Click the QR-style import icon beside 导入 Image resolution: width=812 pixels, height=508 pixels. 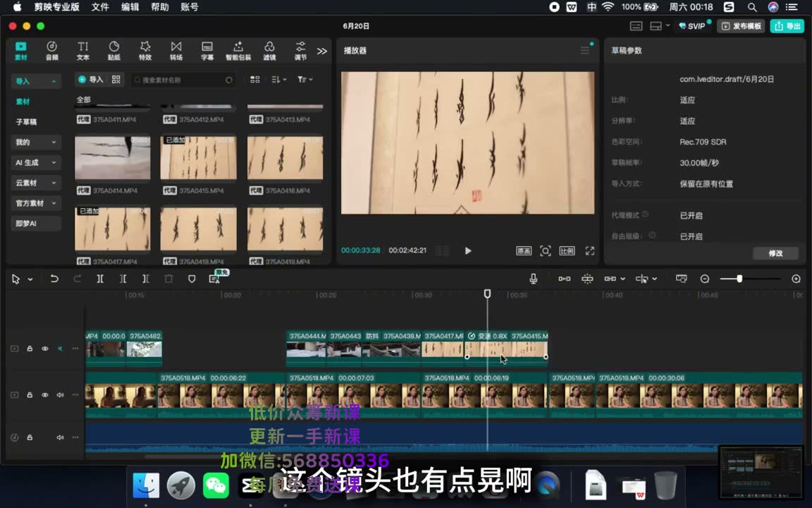point(116,79)
